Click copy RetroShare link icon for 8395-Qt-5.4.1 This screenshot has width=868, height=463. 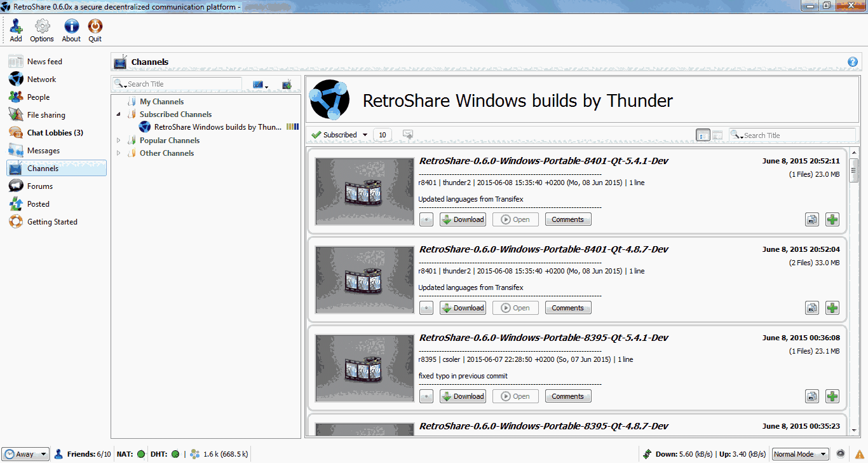click(812, 396)
